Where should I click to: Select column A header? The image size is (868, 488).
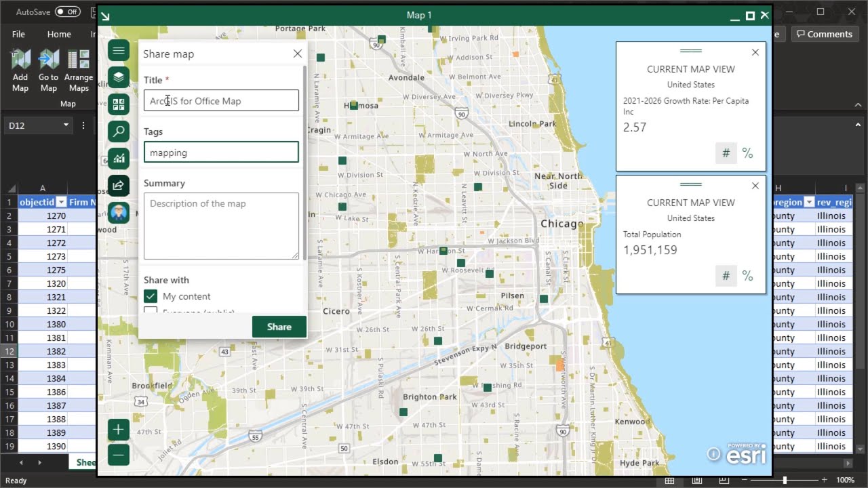(42, 188)
